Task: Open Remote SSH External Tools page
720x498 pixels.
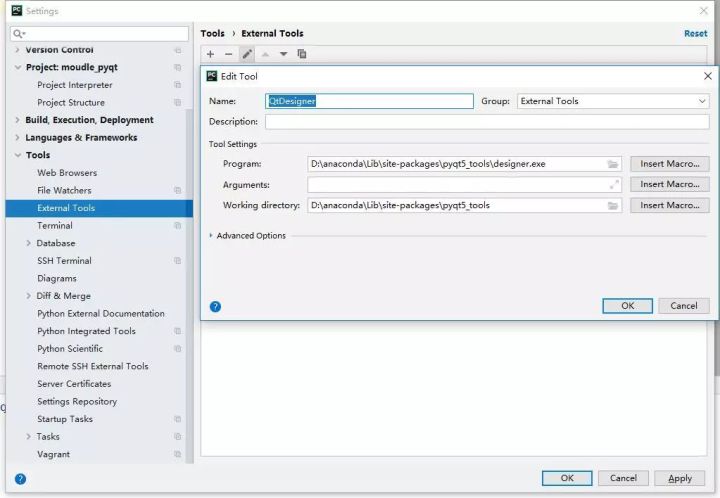Action: pyautogui.click(x=93, y=366)
